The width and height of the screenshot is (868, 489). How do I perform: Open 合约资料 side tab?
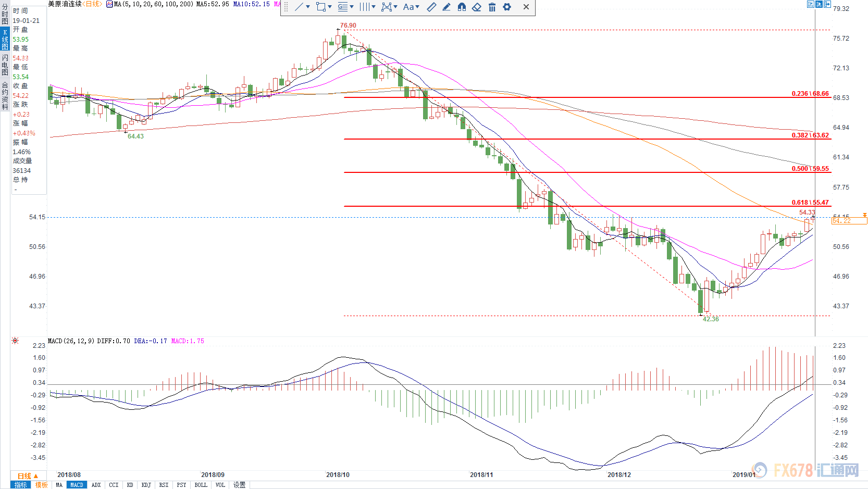(5, 95)
